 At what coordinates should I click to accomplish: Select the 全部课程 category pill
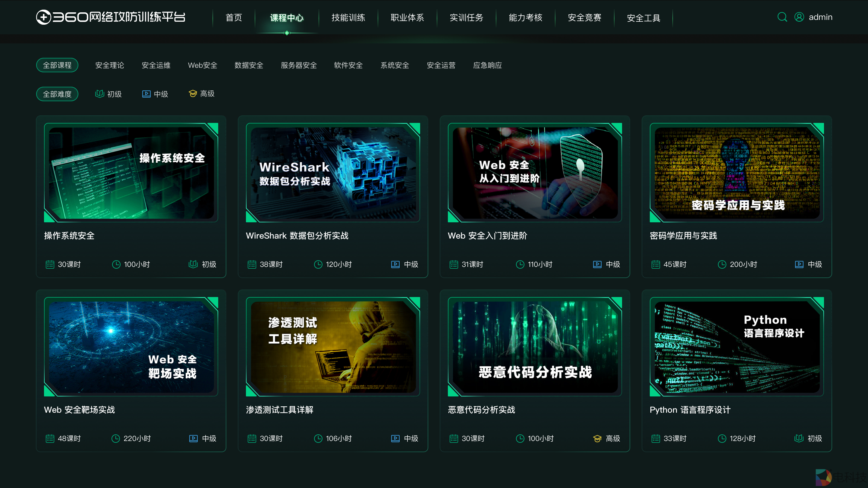pyautogui.click(x=57, y=65)
